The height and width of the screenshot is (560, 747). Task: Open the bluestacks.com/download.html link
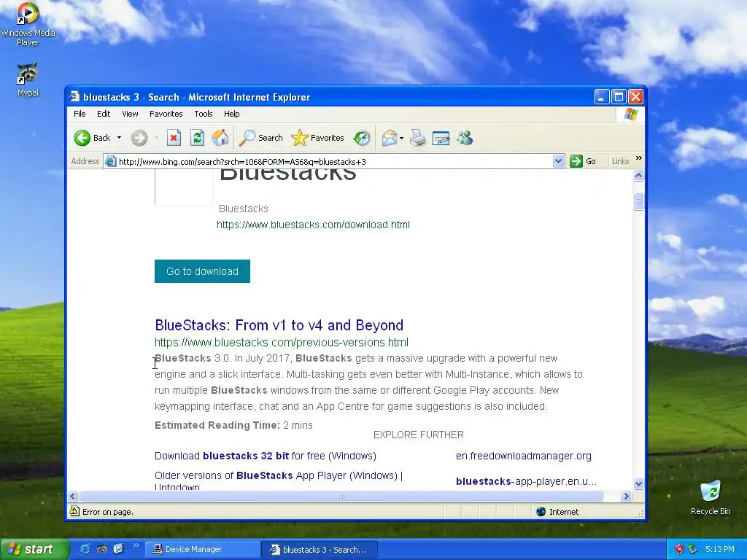point(313,225)
